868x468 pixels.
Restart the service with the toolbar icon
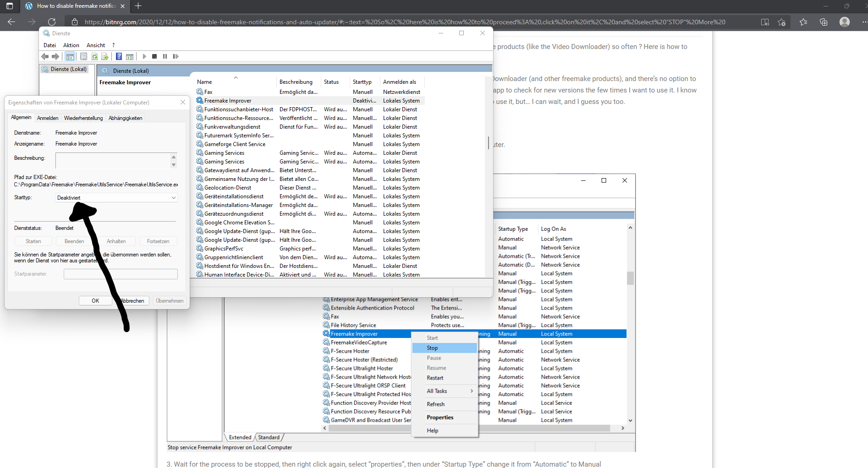point(176,56)
